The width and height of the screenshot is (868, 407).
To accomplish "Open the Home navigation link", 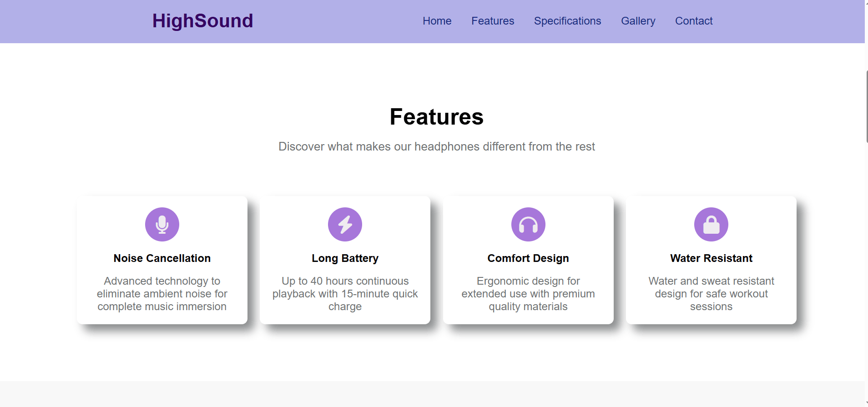I will (x=437, y=21).
